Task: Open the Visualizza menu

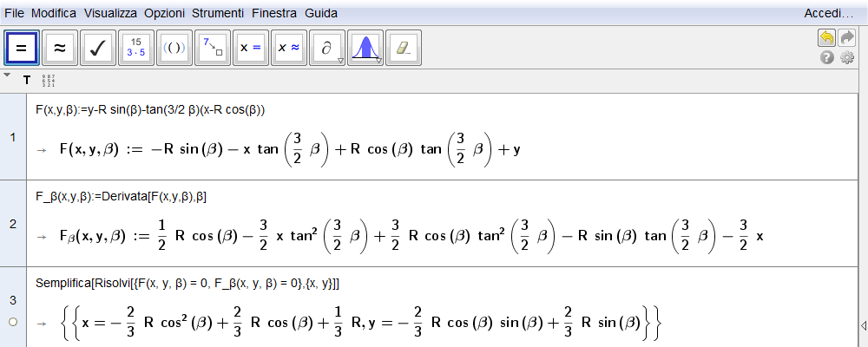Action: (x=110, y=13)
